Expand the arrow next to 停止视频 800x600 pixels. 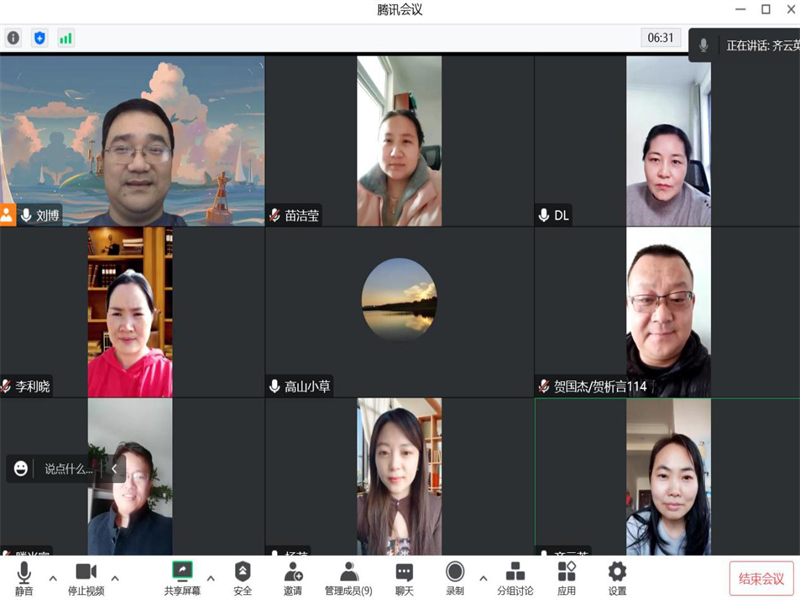point(115,578)
